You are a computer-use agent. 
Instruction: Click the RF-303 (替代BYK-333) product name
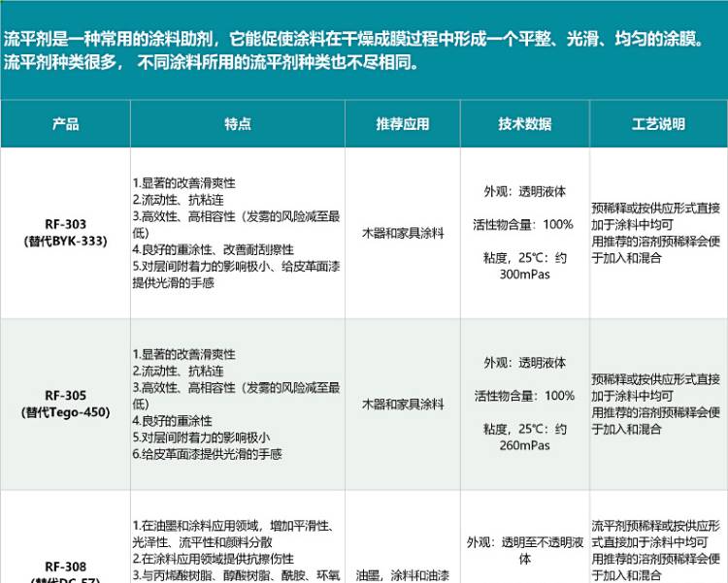click(x=65, y=233)
